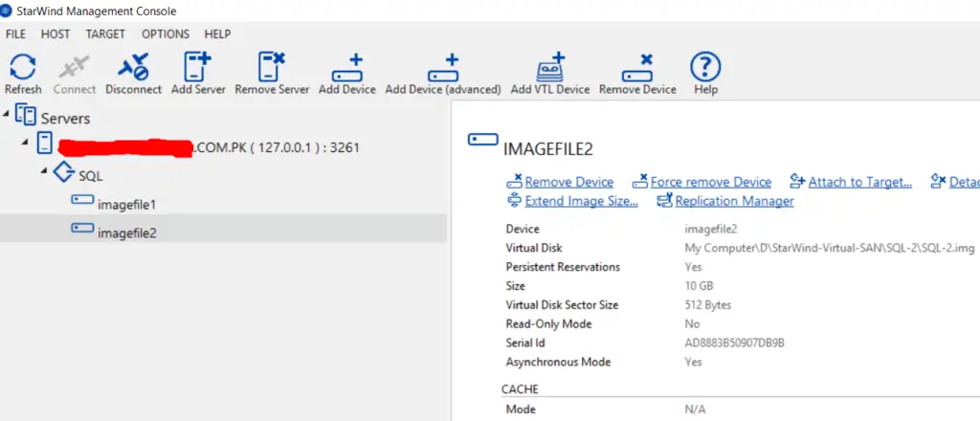This screenshot has height=421, width=980.
Task: Click the Force remove Device link
Action: click(710, 182)
